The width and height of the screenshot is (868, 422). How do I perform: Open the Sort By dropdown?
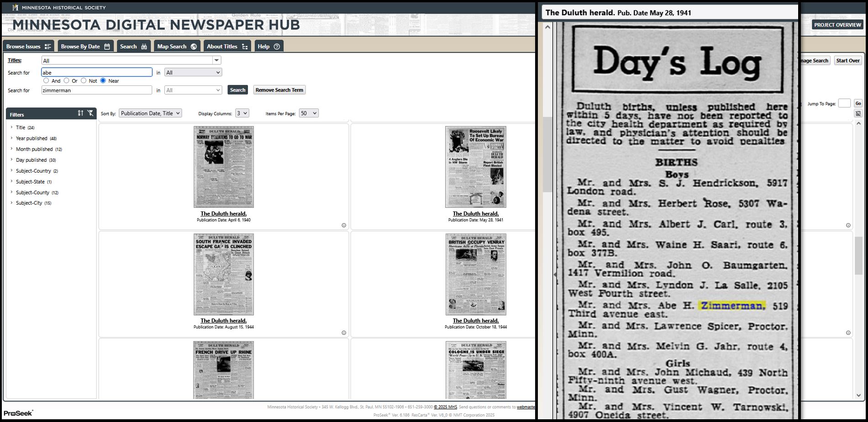tap(150, 113)
